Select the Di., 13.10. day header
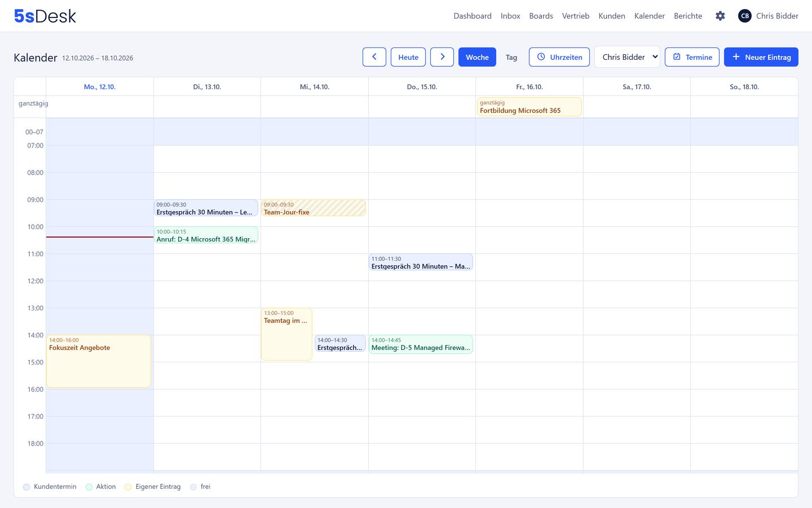This screenshot has height=508, width=812. coord(207,87)
